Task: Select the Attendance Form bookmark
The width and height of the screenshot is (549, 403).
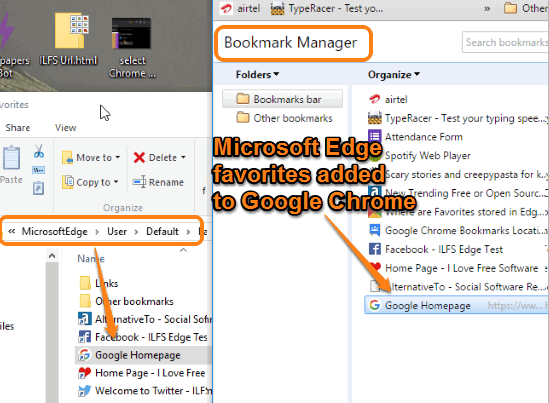Action: 415,137
